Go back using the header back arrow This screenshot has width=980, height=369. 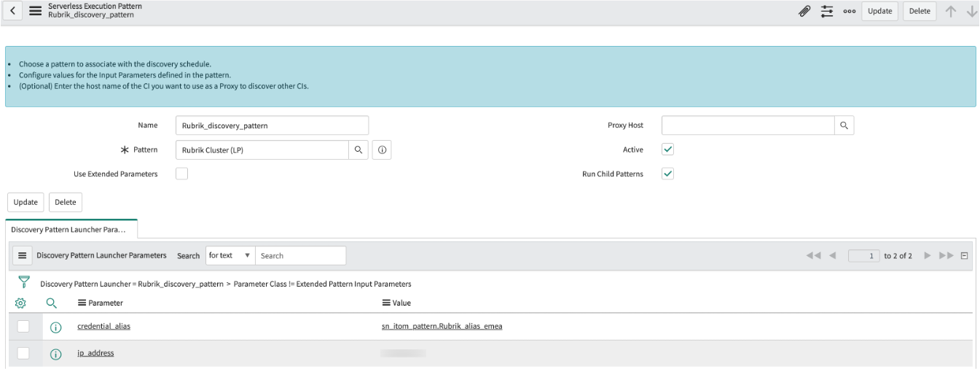pos(14,11)
